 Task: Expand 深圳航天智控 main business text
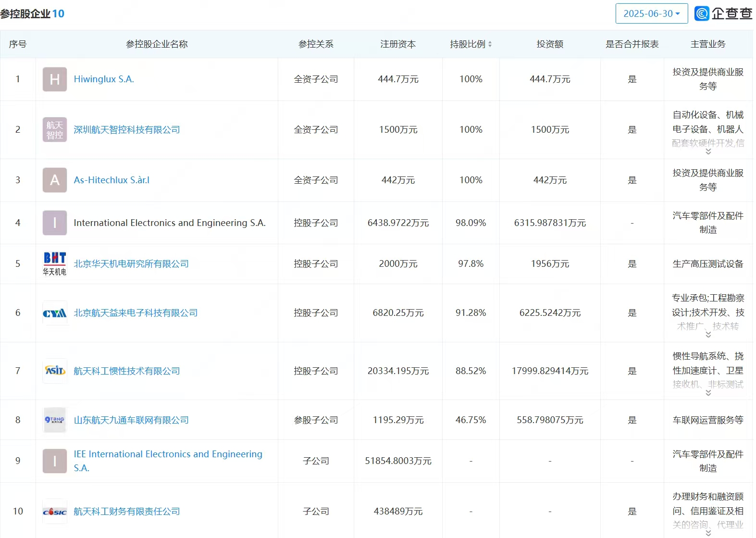[708, 151]
